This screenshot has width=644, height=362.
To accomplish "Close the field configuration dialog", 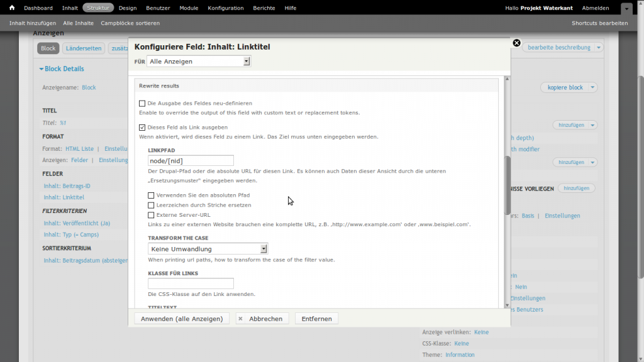I will [516, 43].
